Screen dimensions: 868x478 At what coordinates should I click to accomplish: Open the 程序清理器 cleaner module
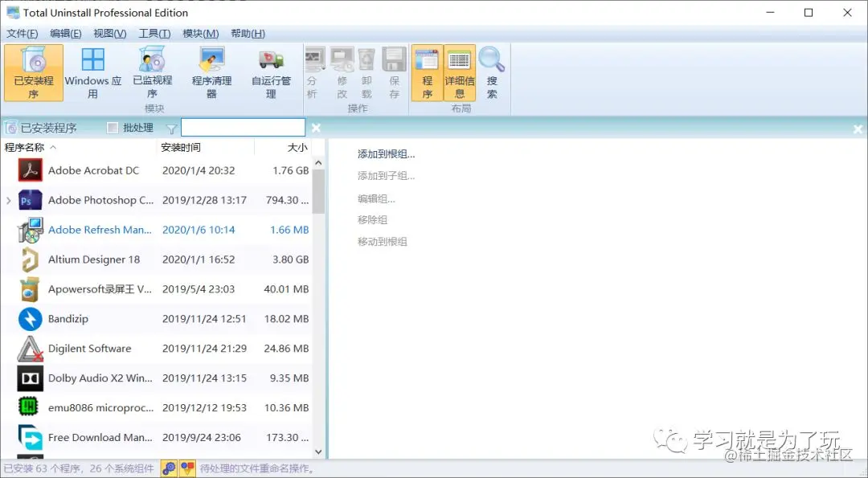pos(211,73)
